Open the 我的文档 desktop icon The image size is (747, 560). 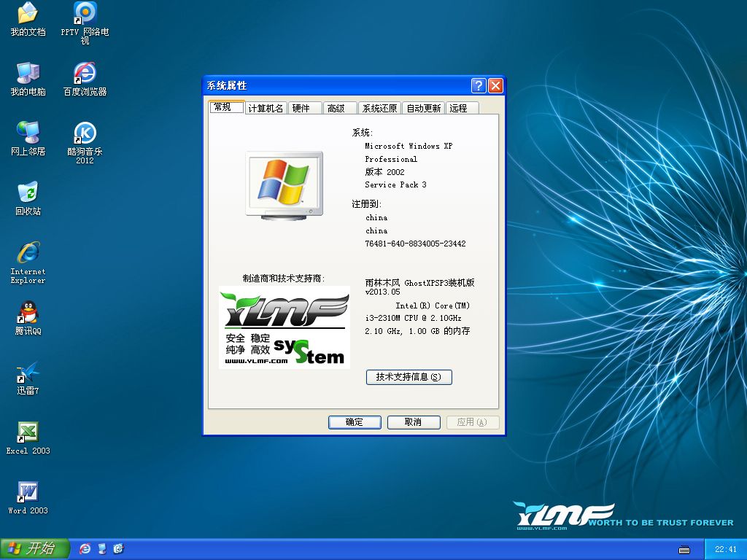point(28,20)
